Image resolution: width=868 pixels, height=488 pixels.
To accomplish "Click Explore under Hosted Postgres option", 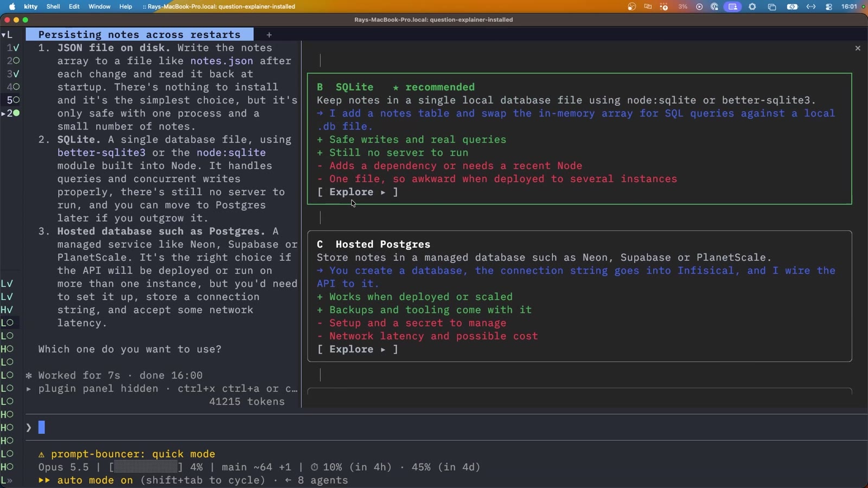I will point(358,349).
